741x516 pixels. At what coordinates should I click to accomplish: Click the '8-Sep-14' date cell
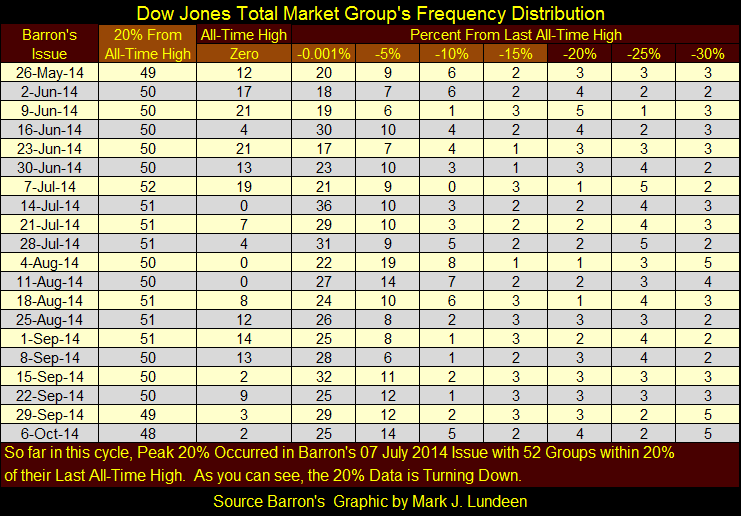click(49, 358)
